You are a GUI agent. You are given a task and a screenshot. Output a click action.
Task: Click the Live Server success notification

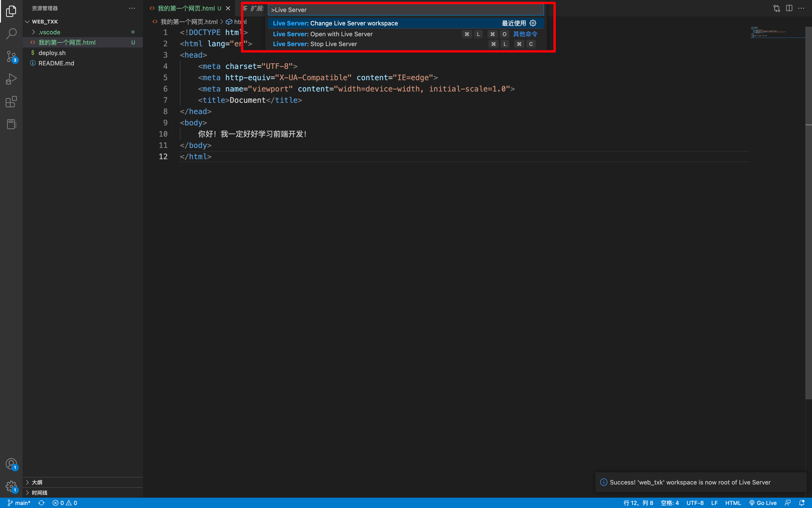pos(701,482)
